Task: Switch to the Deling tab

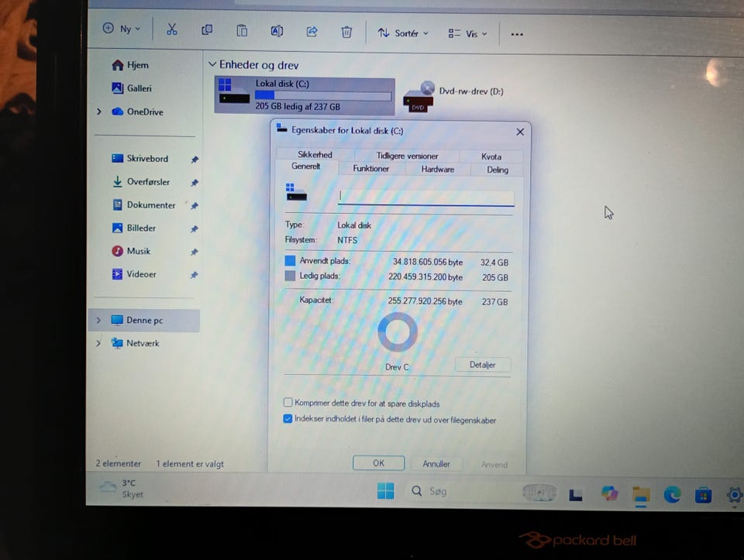Action: [x=498, y=170]
